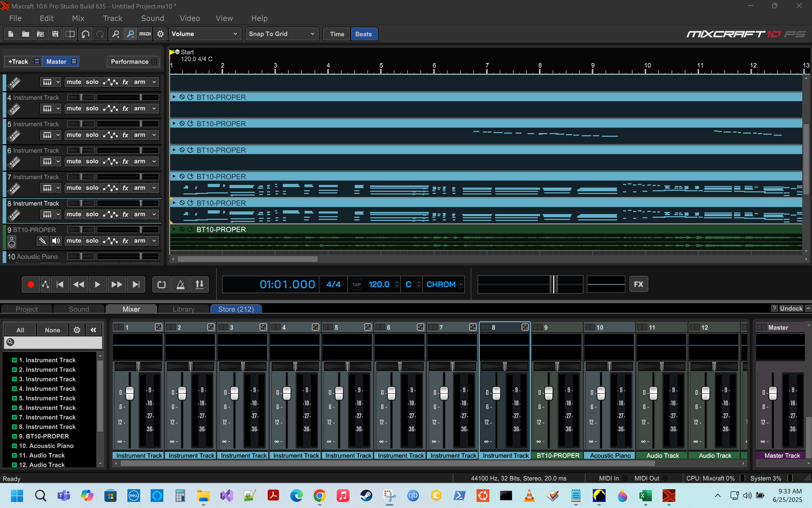The width and height of the screenshot is (812, 508).
Task: Click the add sound file toolbar icon
Action: coord(40,34)
